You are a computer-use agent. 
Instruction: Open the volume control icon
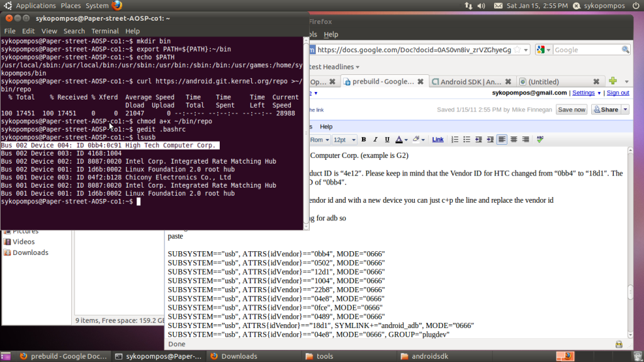pyautogui.click(x=482, y=6)
